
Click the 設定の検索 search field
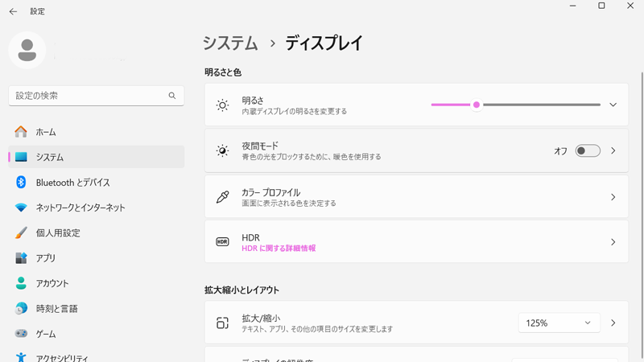[89, 96]
